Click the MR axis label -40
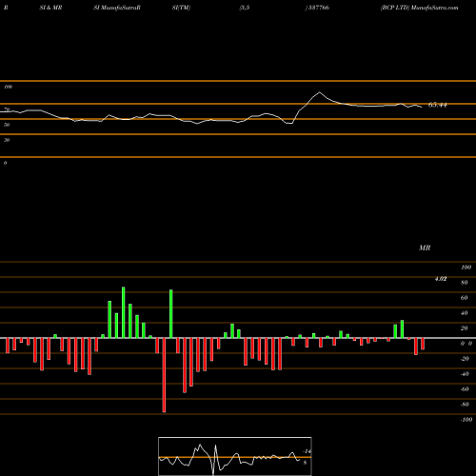 465,374
